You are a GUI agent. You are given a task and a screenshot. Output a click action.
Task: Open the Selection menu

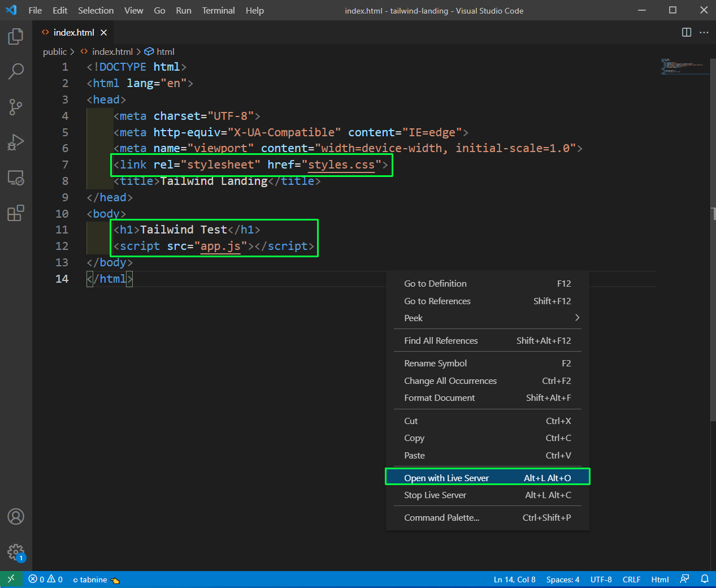96,10
